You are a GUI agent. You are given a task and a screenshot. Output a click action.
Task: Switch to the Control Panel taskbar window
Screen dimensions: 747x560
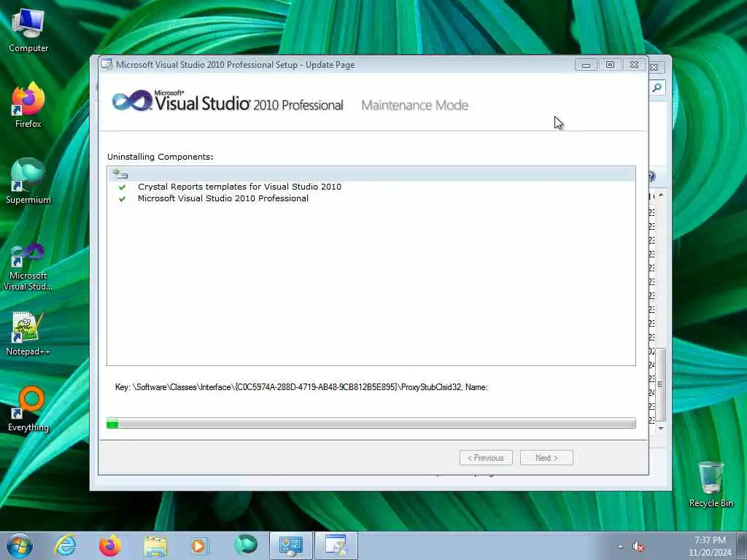pos(291,545)
